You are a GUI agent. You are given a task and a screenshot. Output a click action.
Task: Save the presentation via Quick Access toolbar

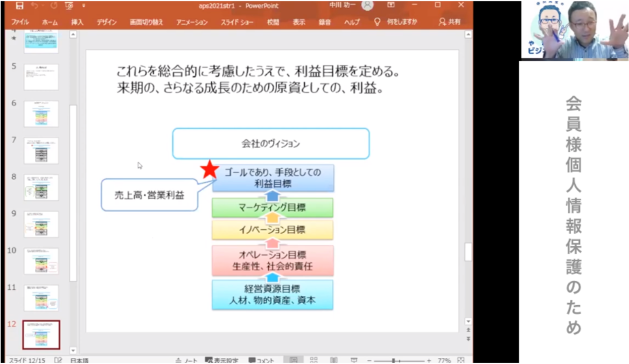19,5
